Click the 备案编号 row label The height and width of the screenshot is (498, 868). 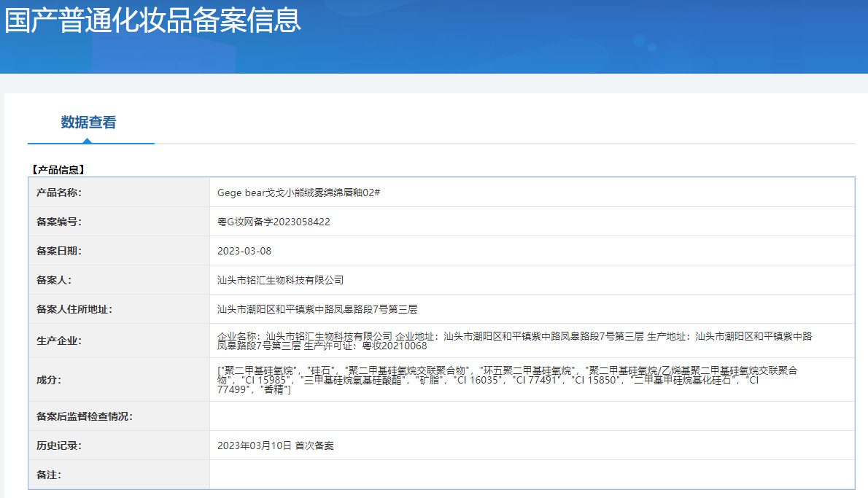[x=61, y=221]
